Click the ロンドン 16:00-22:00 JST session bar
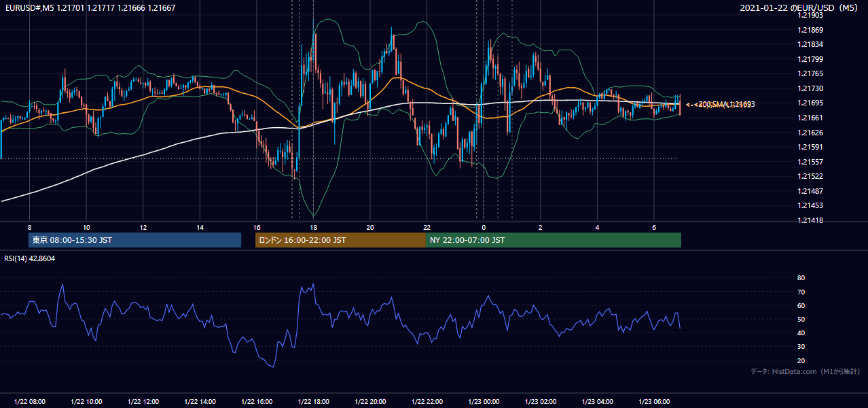Viewport: 868px width, 408px height. point(340,240)
